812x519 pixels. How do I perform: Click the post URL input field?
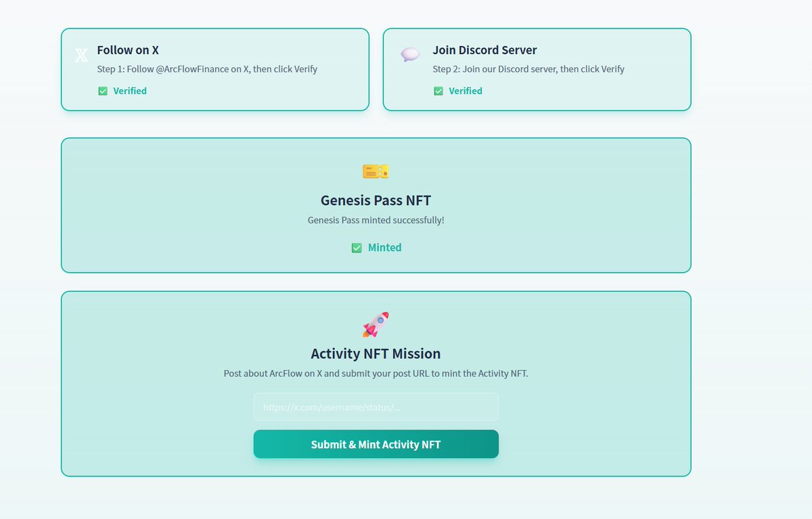[376, 407]
